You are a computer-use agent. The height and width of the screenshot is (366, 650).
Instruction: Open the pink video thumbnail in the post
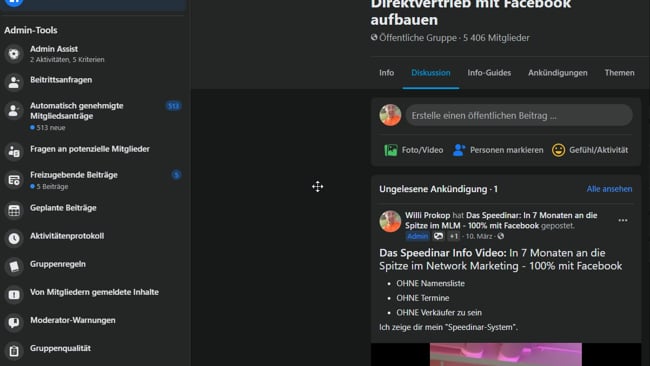pos(505,354)
